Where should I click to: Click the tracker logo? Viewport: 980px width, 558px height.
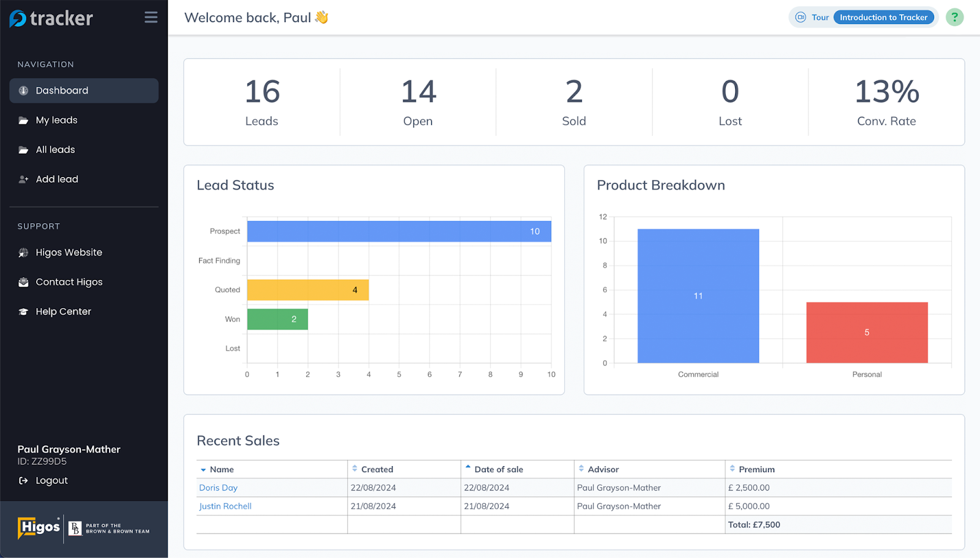[51, 17]
